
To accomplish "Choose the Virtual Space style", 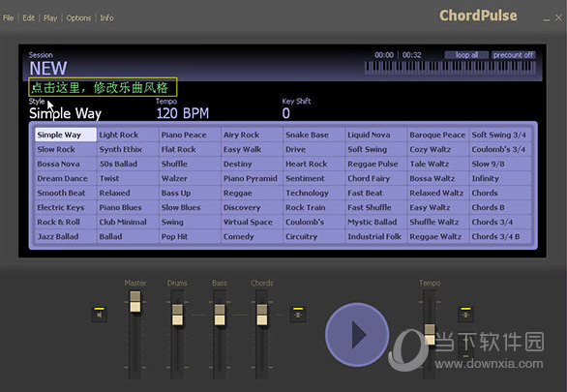I will tap(252, 222).
